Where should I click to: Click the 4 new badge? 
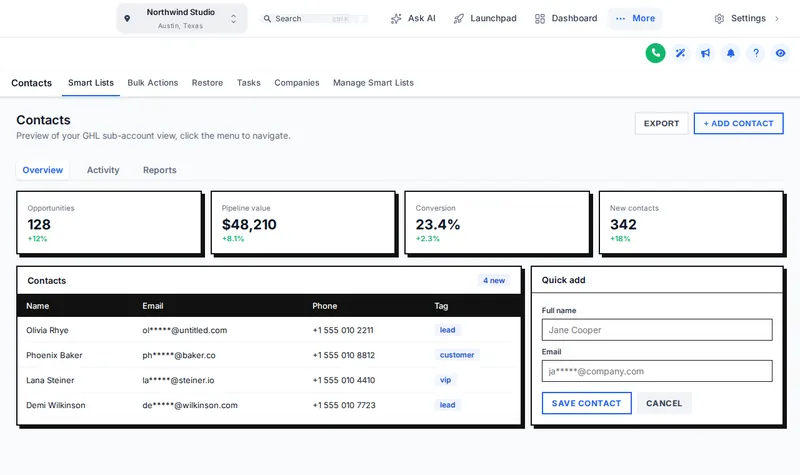coord(494,281)
